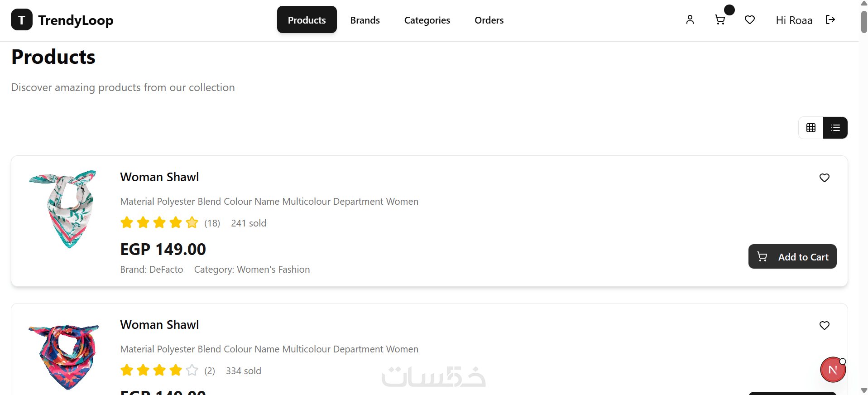Click the "334 sold" text
868x395 pixels.
click(244, 371)
